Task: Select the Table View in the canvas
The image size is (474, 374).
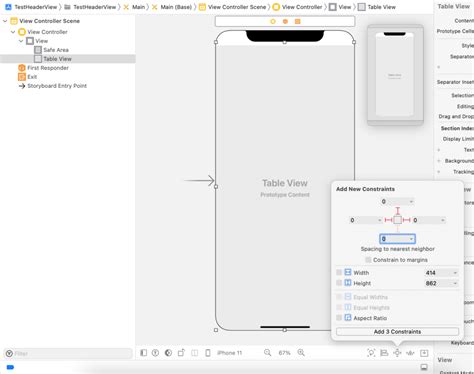Action: coord(285,187)
